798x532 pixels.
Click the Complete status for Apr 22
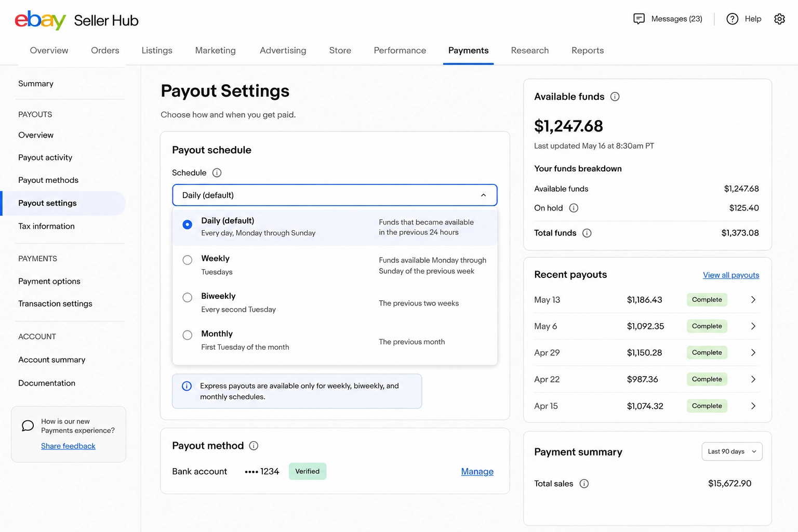click(x=707, y=379)
